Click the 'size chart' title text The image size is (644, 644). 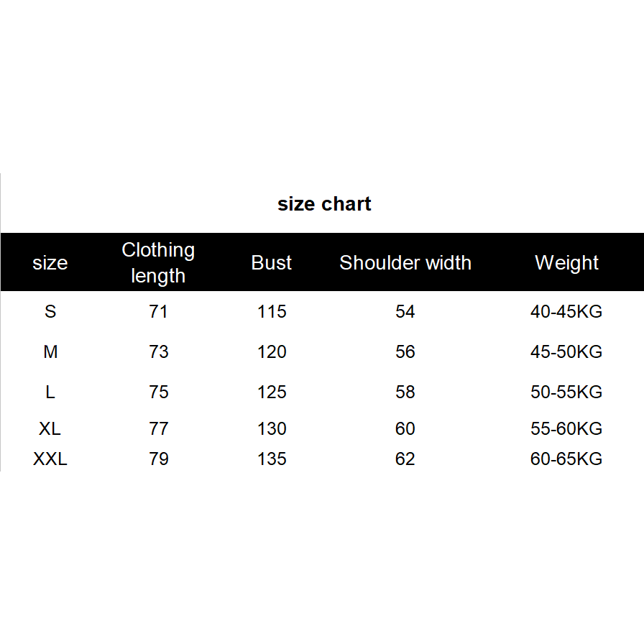click(x=324, y=204)
